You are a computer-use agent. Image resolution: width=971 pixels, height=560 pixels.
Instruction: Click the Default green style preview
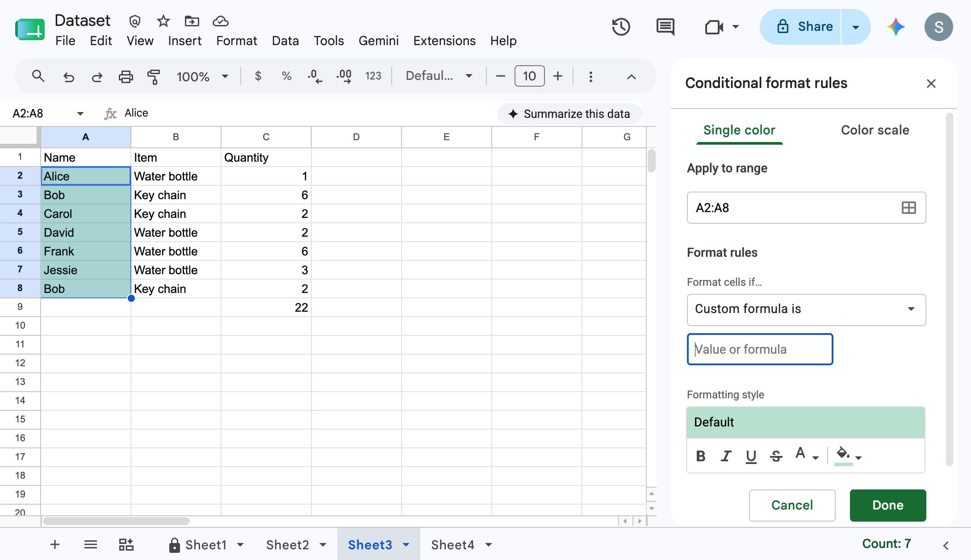[806, 422]
